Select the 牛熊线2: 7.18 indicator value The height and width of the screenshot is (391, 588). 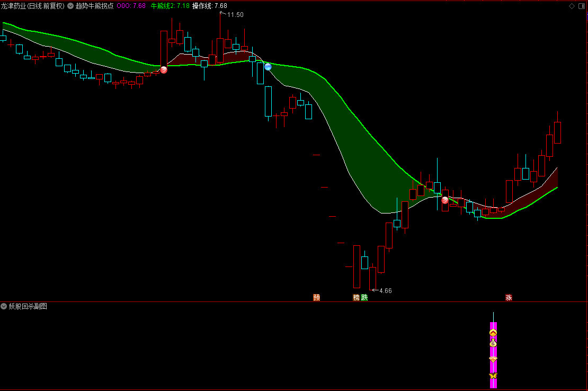(170, 6)
